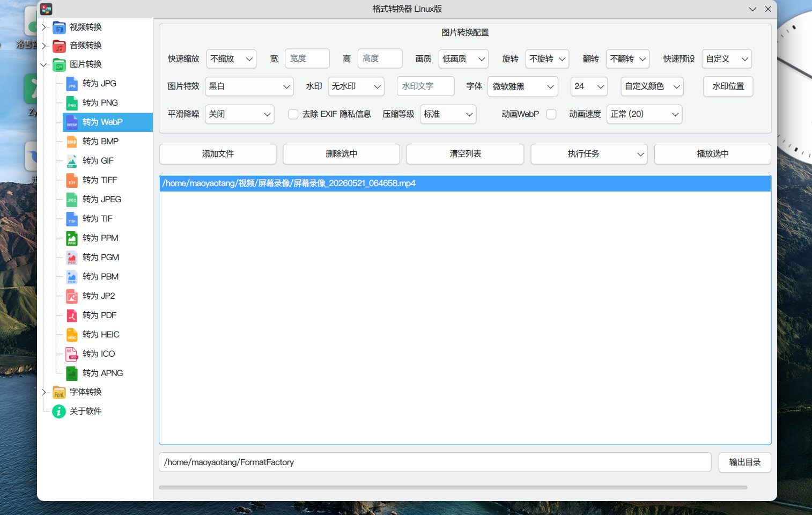Click the 高度 height input field
Image resolution: width=812 pixels, height=515 pixels.
380,58
